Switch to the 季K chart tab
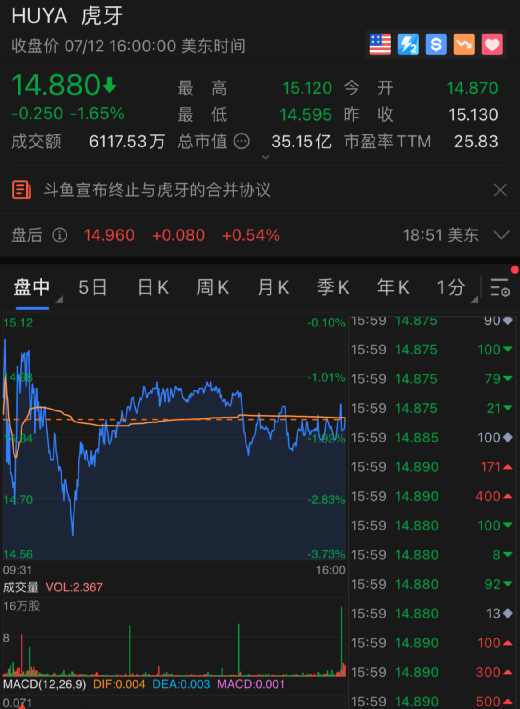The height and width of the screenshot is (709, 520). pos(333,288)
